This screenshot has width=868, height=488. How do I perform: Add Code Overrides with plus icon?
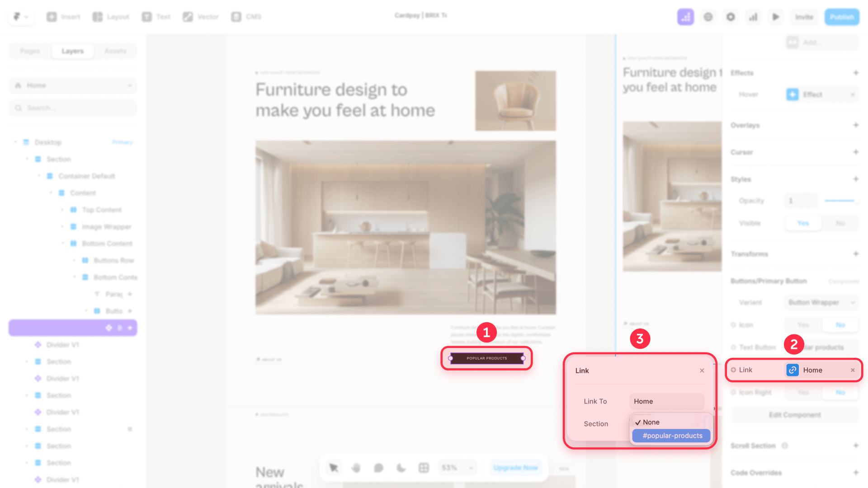(x=855, y=473)
